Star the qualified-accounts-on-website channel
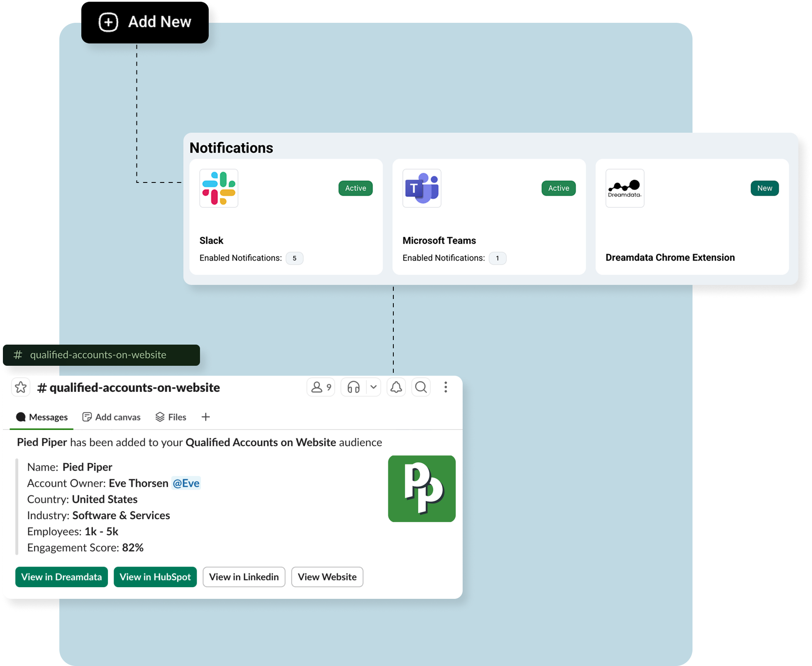This screenshot has width=812, height=666. point(21,387)
